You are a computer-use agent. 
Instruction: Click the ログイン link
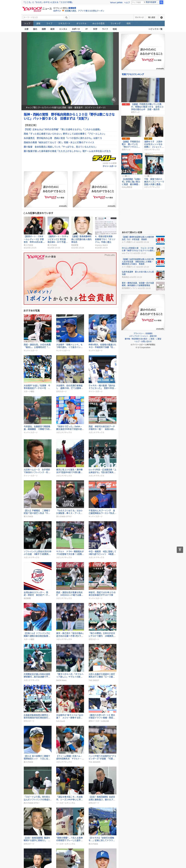click(57, 11)
